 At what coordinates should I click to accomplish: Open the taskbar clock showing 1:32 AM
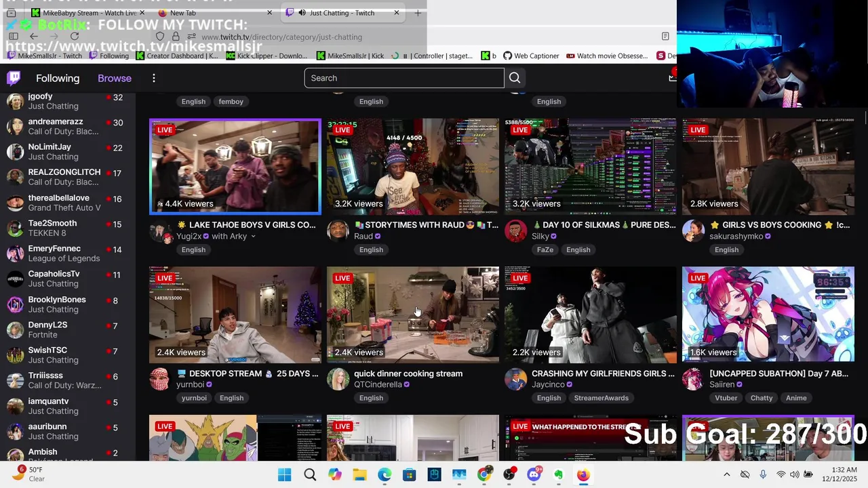coord(840,474)
